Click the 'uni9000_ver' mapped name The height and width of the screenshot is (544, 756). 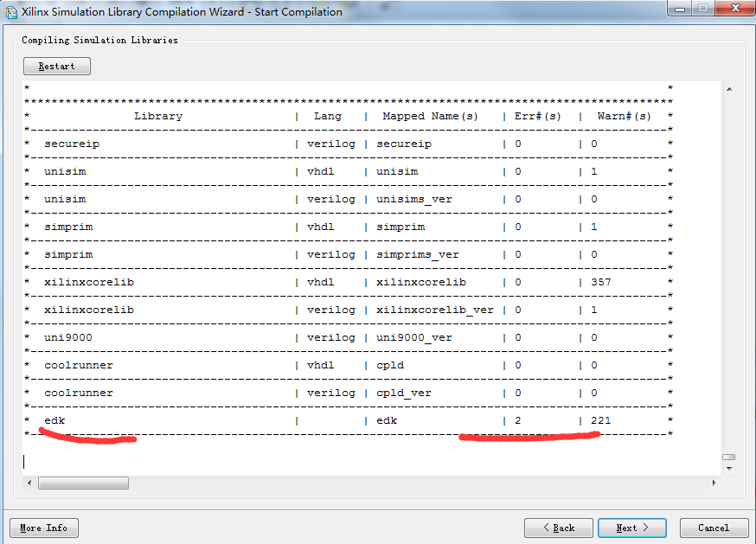414,337
